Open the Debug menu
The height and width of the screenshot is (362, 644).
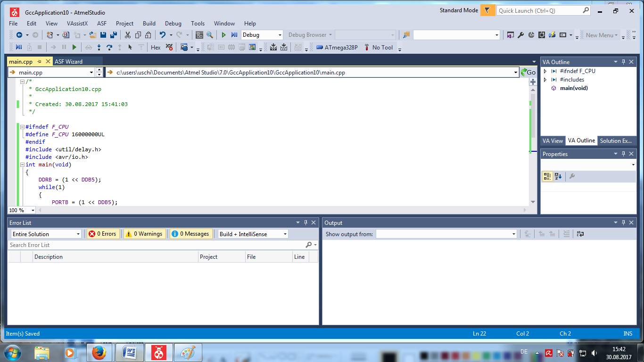[x=173, y=23]
